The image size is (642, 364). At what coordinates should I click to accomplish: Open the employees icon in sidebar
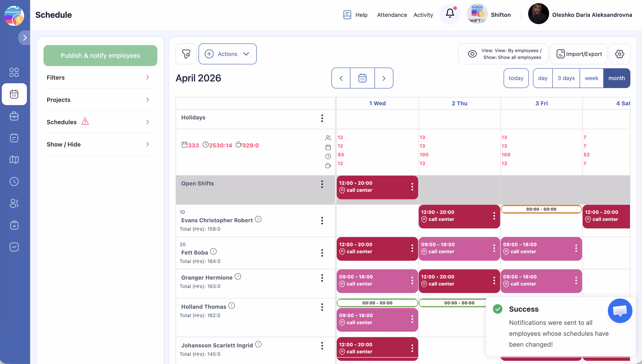tap(14, 203)
